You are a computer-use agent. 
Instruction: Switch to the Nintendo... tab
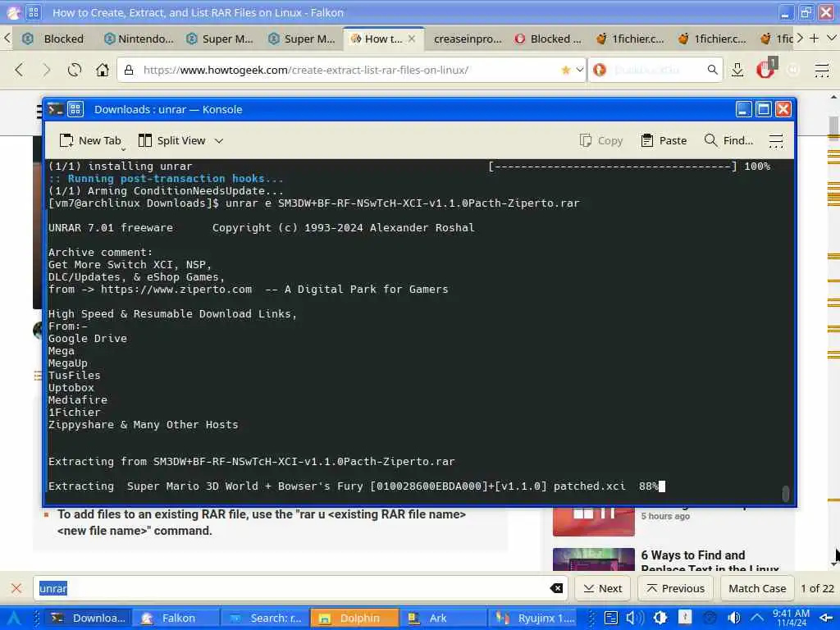click(x=139, y=39)
